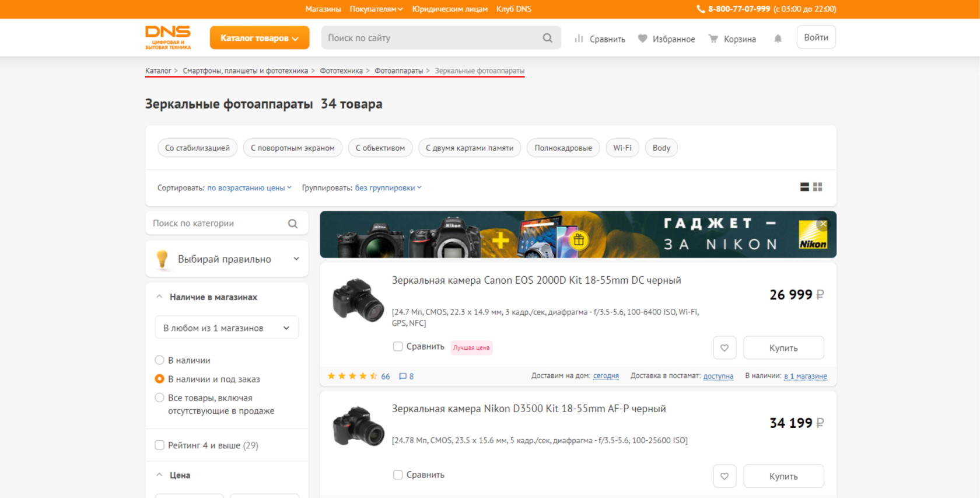Switch to list view icon
The height and width of the screenshot is (498, 980).
(x=804, y=187)
